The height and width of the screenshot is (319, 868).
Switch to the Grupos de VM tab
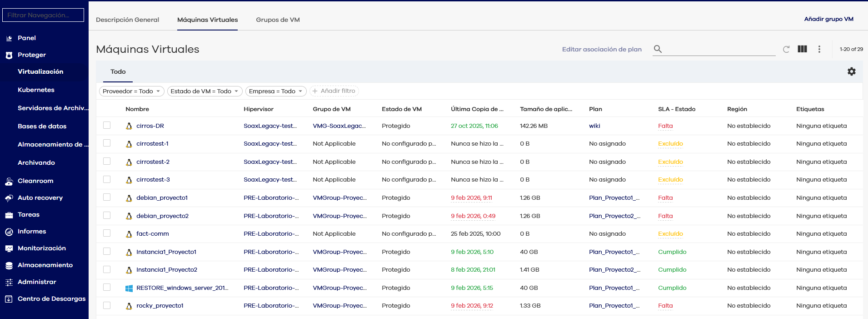click(x=278, y=20)
